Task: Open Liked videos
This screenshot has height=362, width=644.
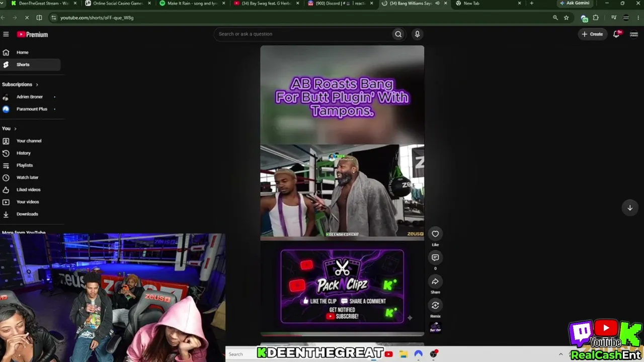Action: click(30, 190)
